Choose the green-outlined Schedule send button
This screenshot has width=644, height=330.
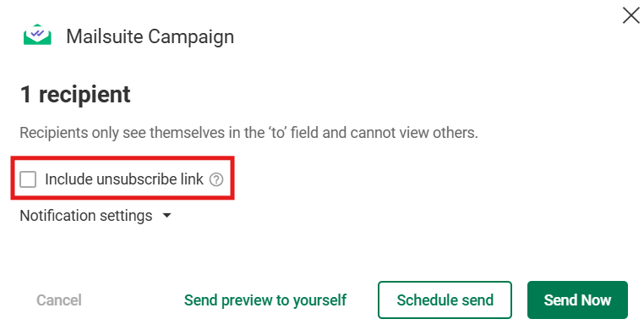coord(445,300)
